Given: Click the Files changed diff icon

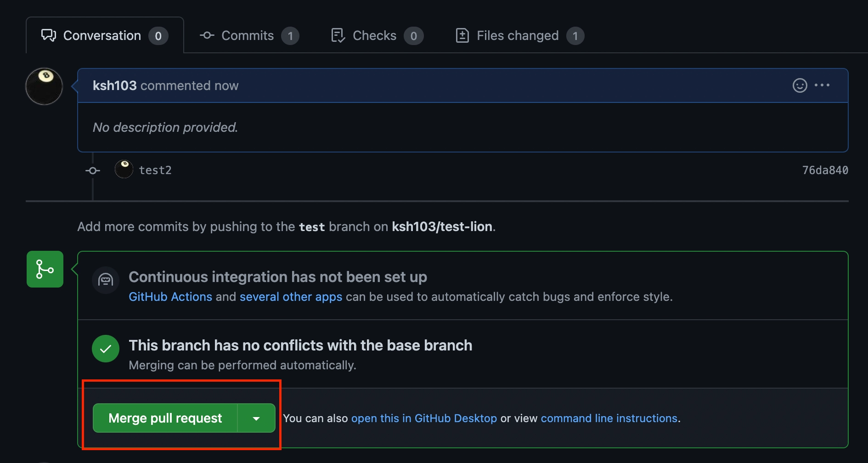Looking at the screenshot, I should (462, 35).
